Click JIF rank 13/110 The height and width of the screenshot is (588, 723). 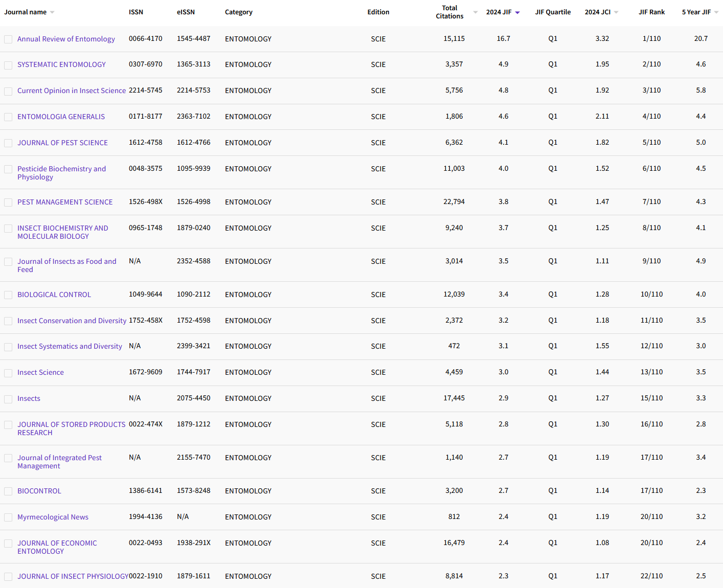click(651, 372)
